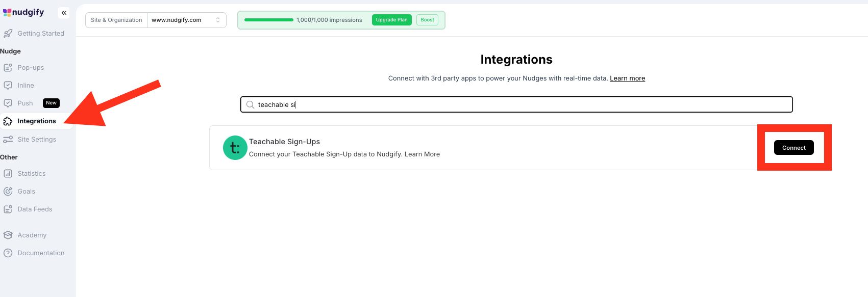The height and width of the screenshot is (297, 868).
Task: Click Learn More in Teachable description
Action: click(422, 154)
